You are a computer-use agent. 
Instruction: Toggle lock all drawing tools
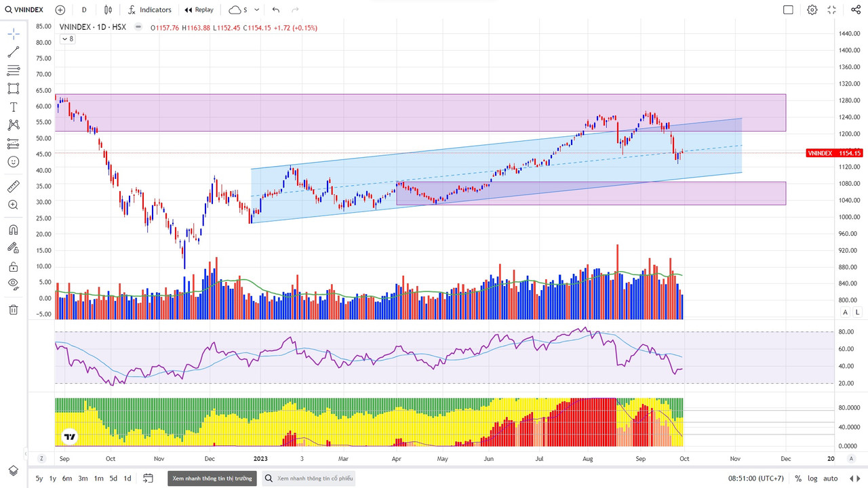click(14, 266)
